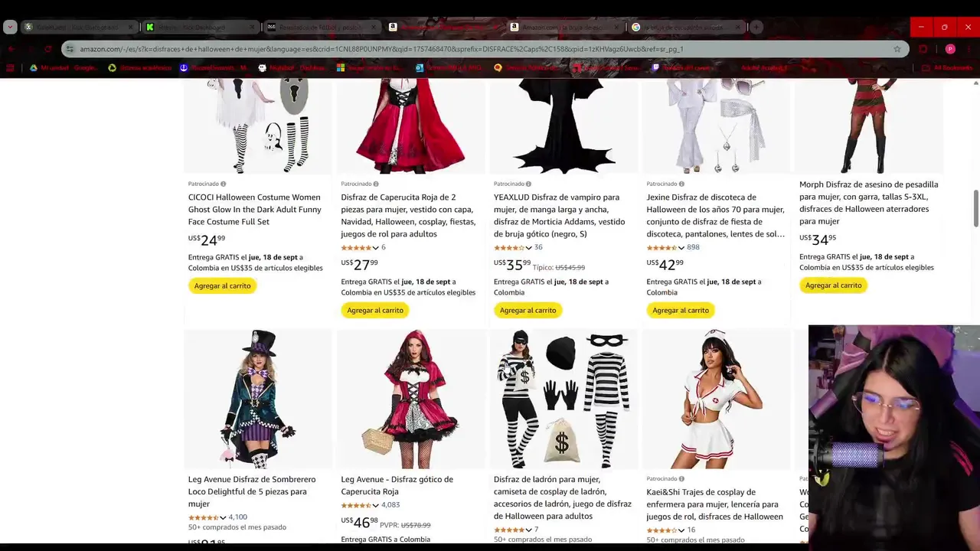Switch to the Kick Dashboard tab
The image size is (980, 551).
coord(198,28)
